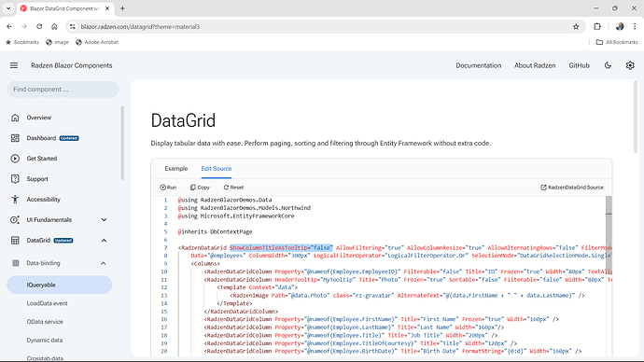This screenshot has height=362, width=644.
Task: Reset the edited source
Action: pos(233,188)
